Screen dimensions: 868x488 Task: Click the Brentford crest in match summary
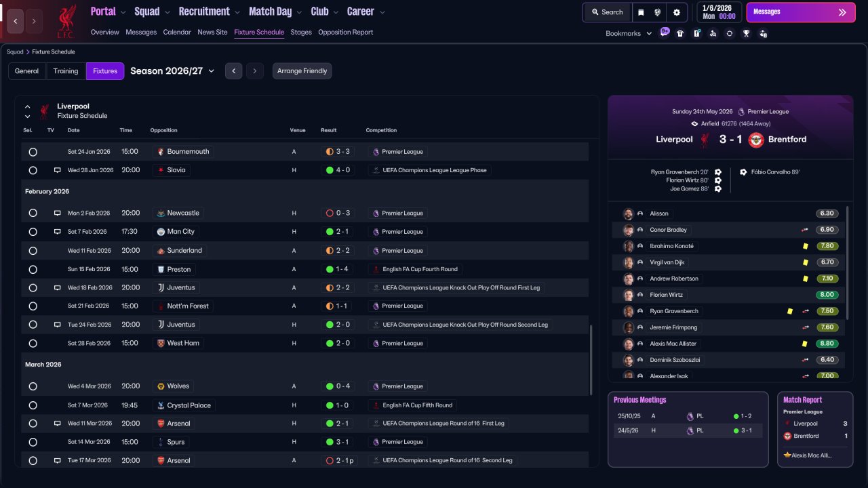pos(756,140)
